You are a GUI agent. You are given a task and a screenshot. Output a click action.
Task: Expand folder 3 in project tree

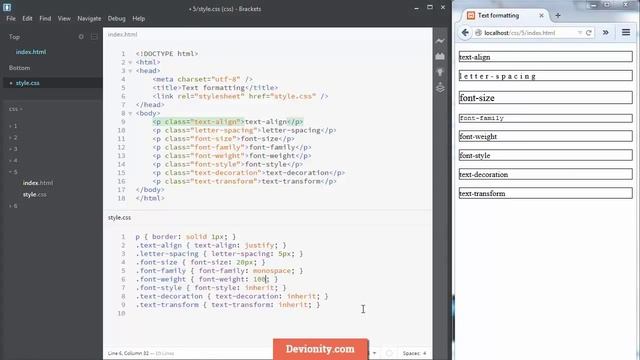pyautogui.click(x=11, y=149)
